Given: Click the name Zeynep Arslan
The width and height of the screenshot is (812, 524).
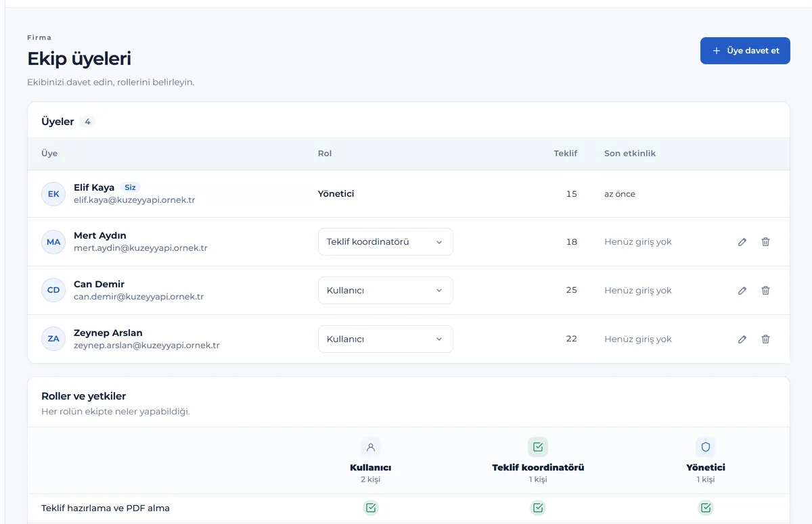Looking at the screenshot, I should coord(108,333).
